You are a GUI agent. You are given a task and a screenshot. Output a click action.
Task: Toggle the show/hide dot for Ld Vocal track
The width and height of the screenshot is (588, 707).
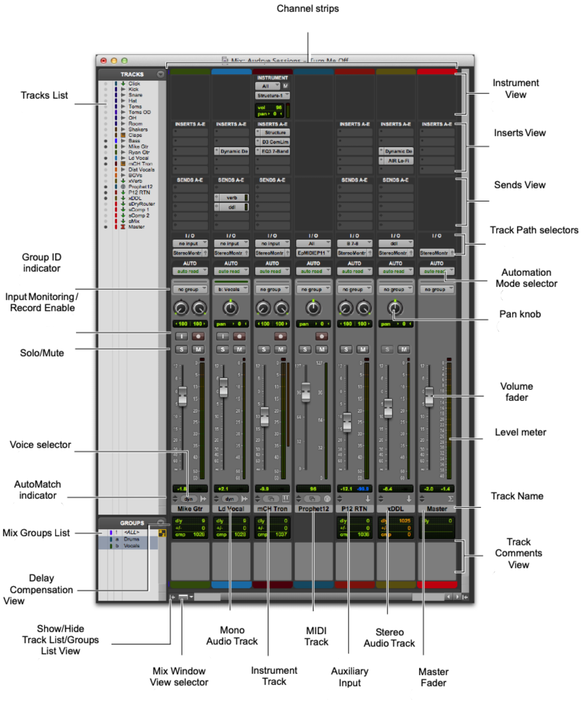(x=106, y=158)
